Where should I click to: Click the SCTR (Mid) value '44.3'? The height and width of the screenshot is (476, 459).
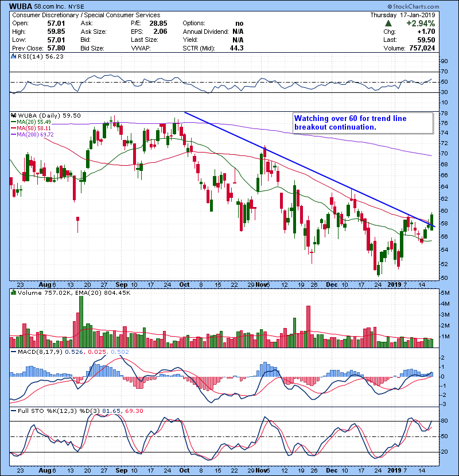click(236, 48)
